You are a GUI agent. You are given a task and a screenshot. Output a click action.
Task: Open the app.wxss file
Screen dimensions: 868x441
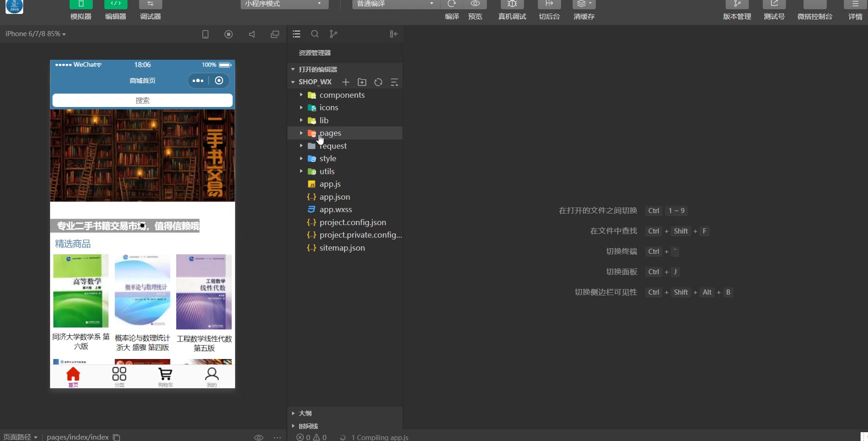[345, 209]
